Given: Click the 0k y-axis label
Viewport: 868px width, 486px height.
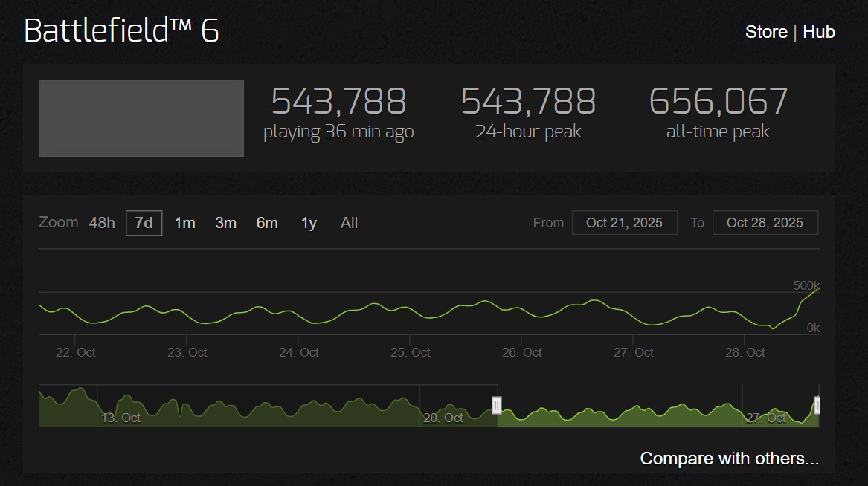Looking at the screenshot, I should (813, 328).
